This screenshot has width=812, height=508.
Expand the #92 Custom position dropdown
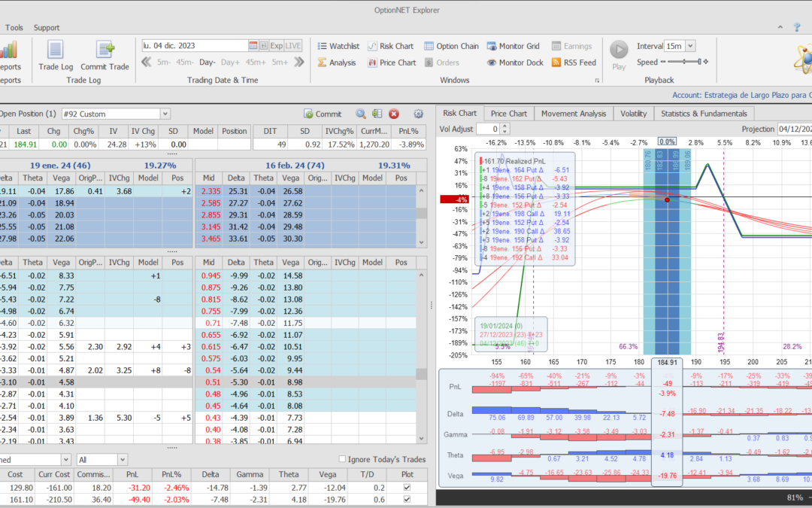(x=165, y=114)
